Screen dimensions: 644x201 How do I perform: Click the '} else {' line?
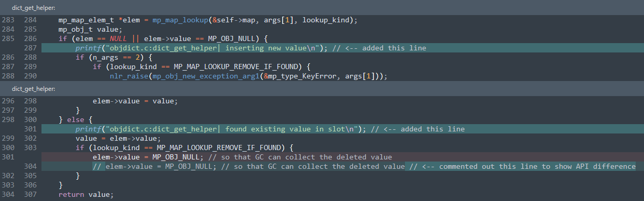tap(76, 120)
